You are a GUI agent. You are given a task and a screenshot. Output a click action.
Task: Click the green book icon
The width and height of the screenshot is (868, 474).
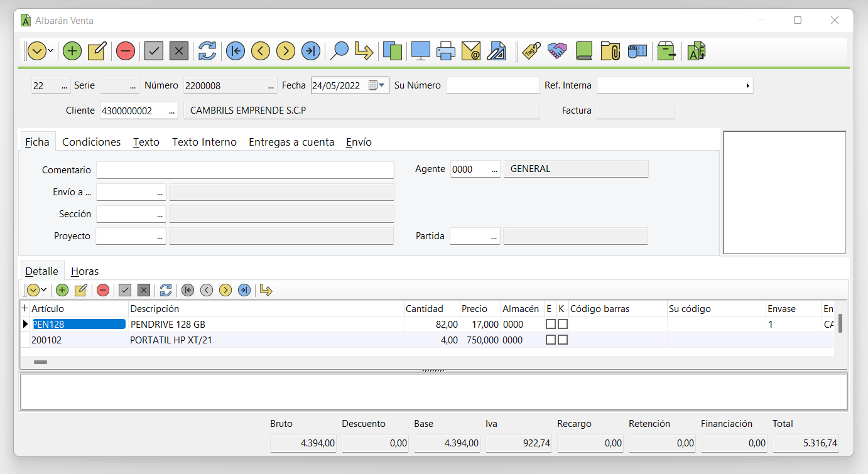pos(584,51)
